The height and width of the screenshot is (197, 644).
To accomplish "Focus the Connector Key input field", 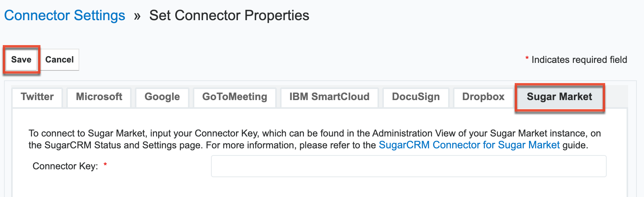I will click(x=408, y=166).
